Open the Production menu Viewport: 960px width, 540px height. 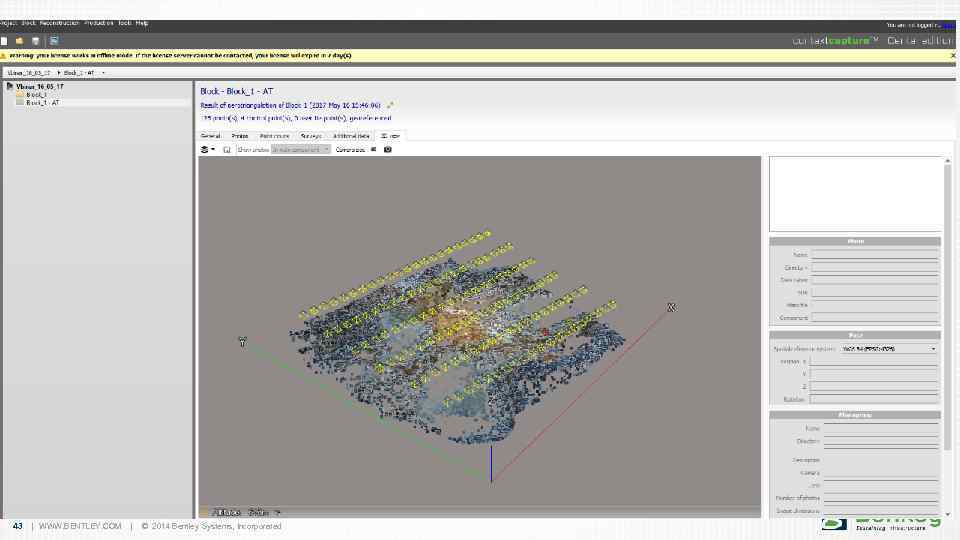[99, 23]
